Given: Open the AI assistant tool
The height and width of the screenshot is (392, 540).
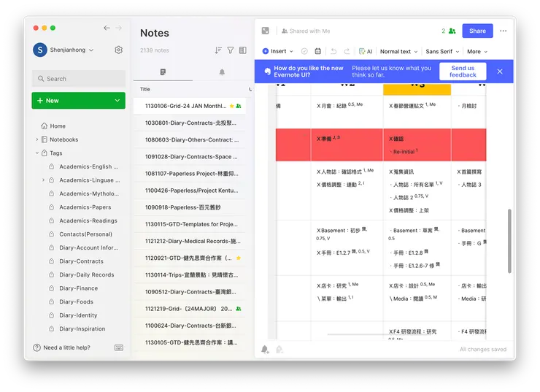Looking at the screenshot, I should point(366,51).
